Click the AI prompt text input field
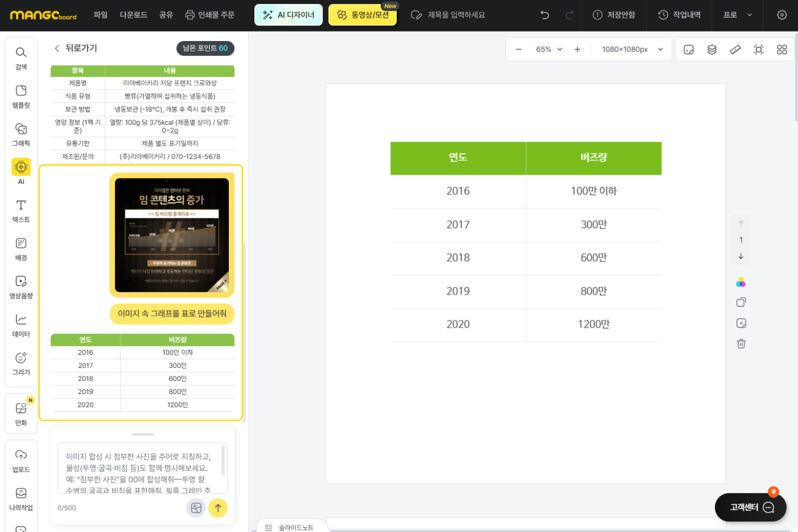This screenshot has height=532, width=798. click(x=140, y=468)
